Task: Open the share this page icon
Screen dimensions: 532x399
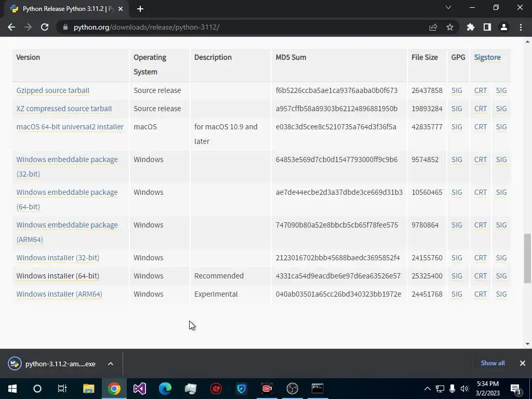Action: tap(433, 27)
